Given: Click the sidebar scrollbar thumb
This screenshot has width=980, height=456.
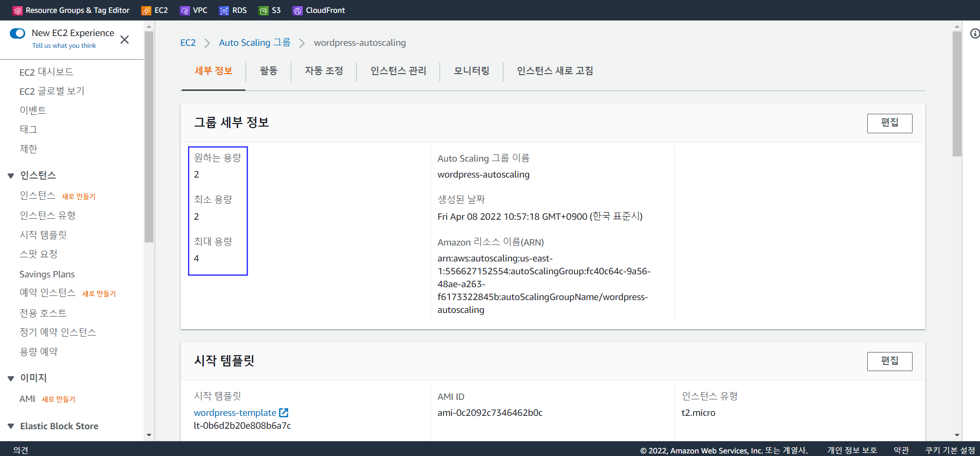Looking at the screenshot, I should [149, 137].
